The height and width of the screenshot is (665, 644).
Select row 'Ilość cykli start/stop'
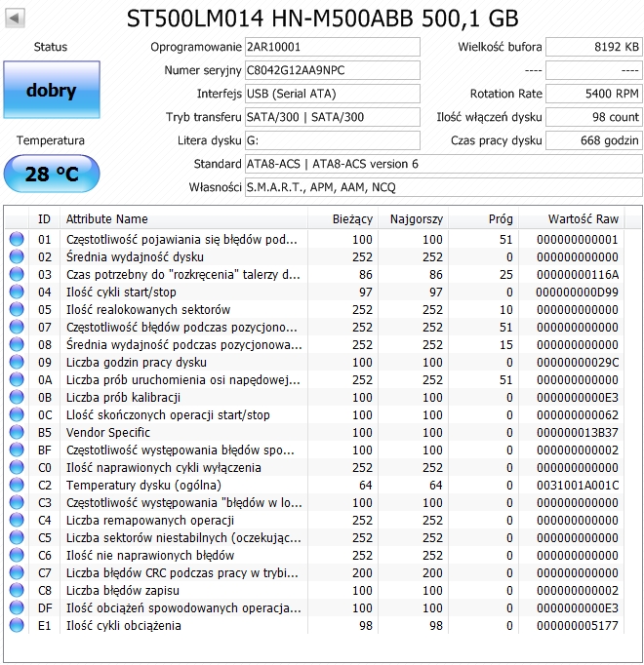314,292
